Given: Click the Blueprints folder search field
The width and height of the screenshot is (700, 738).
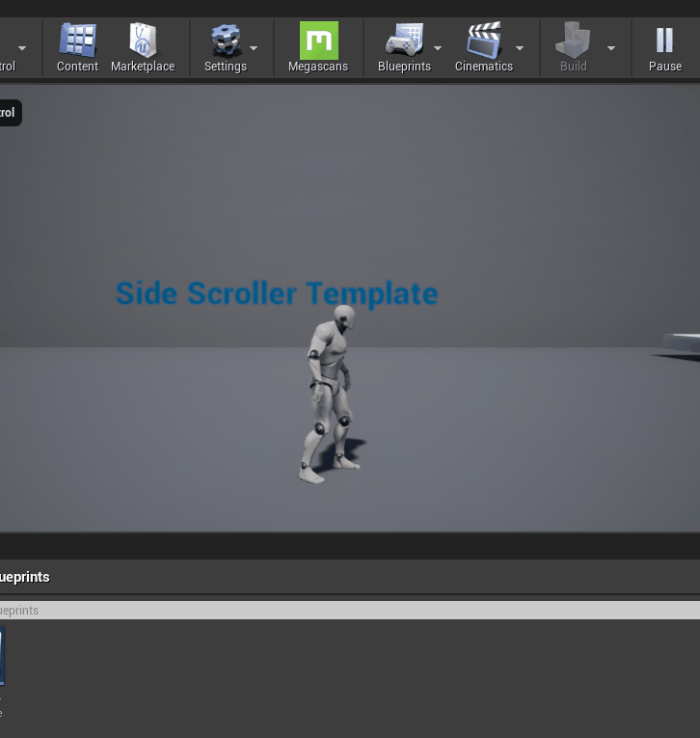Looking at the screenshot, I should coord(350,610).
